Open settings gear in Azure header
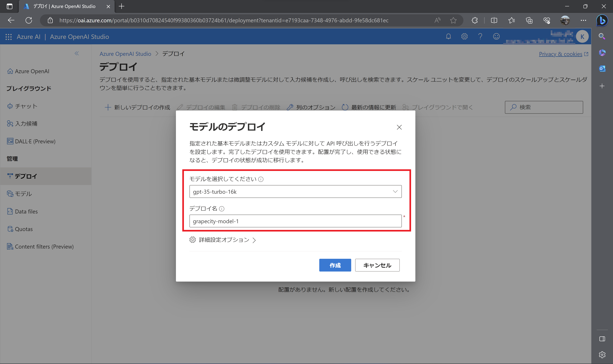Image resolution: width=613 pixels, height=364 pixels. tap(464, 37)
